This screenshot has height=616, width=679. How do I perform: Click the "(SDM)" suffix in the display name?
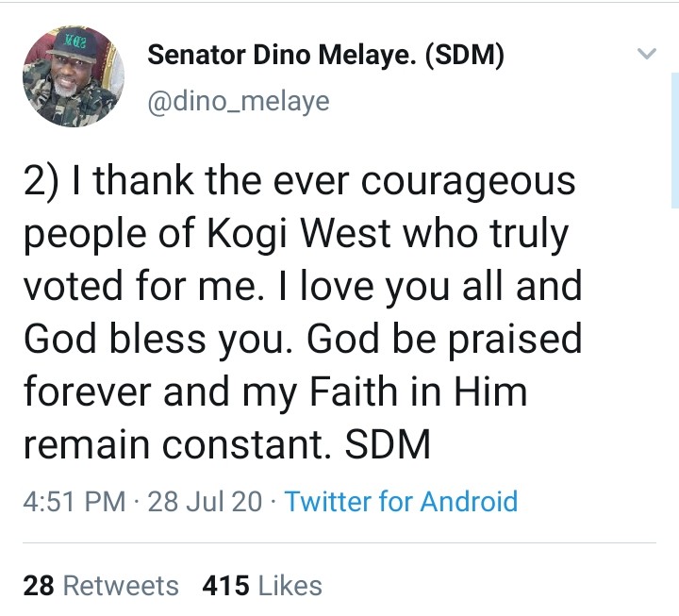click(465, 56)
